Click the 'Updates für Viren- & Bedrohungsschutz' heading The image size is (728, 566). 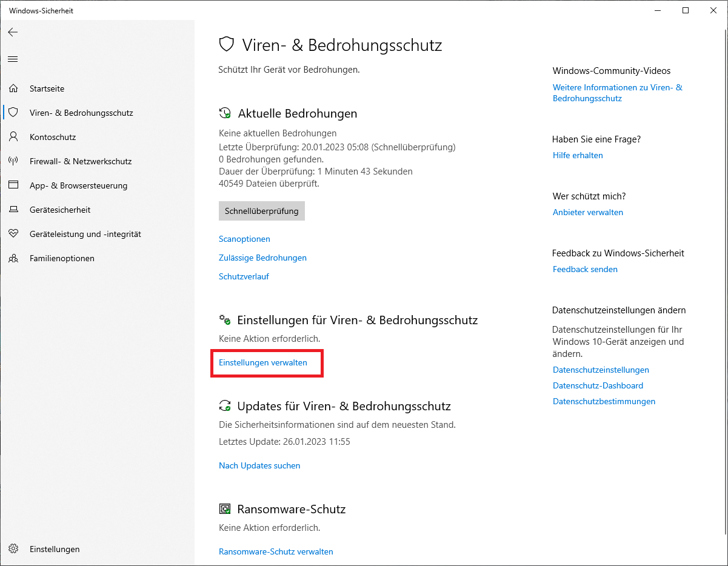(344, 406)
